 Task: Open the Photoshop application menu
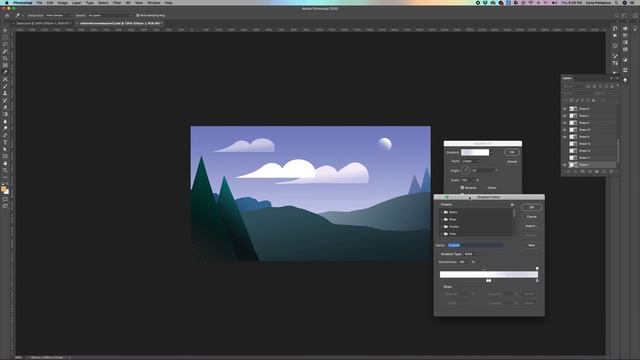tap(22, 2)
